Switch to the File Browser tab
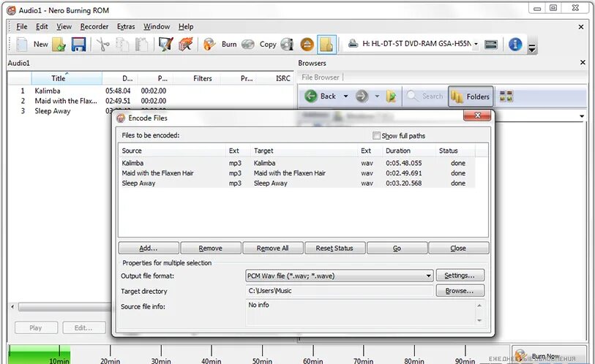Screen dimensions: 595x364 321,77
